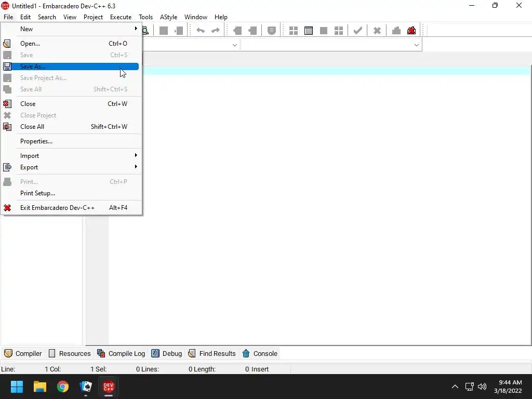Click the magnifier icon in the toolbar

tap(145, 31)
